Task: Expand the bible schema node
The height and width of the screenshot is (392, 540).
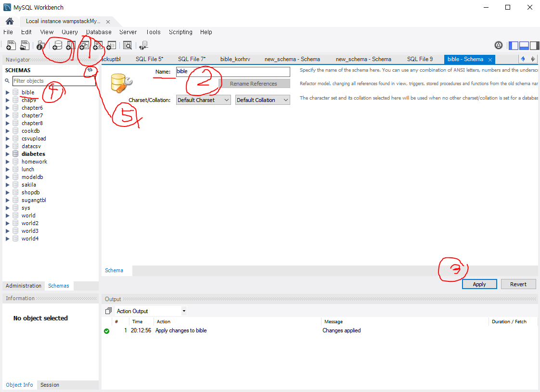Action: (7, 92)
